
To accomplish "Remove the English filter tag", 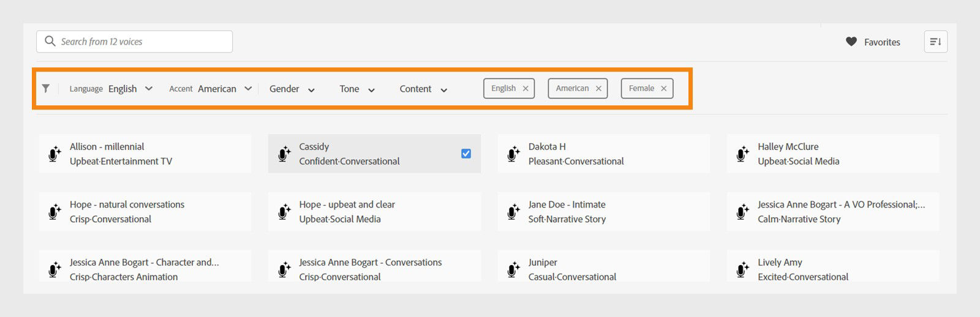I will (x=526, y=89).
